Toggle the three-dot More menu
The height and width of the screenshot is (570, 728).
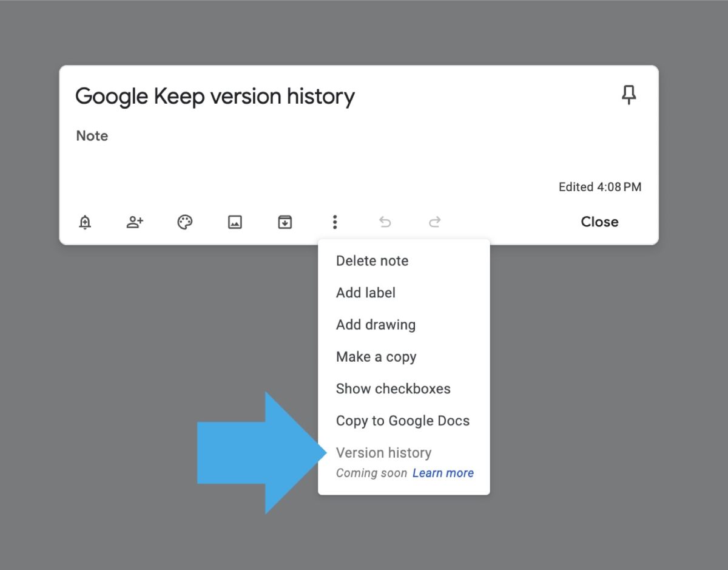click(x=335, y=222)
